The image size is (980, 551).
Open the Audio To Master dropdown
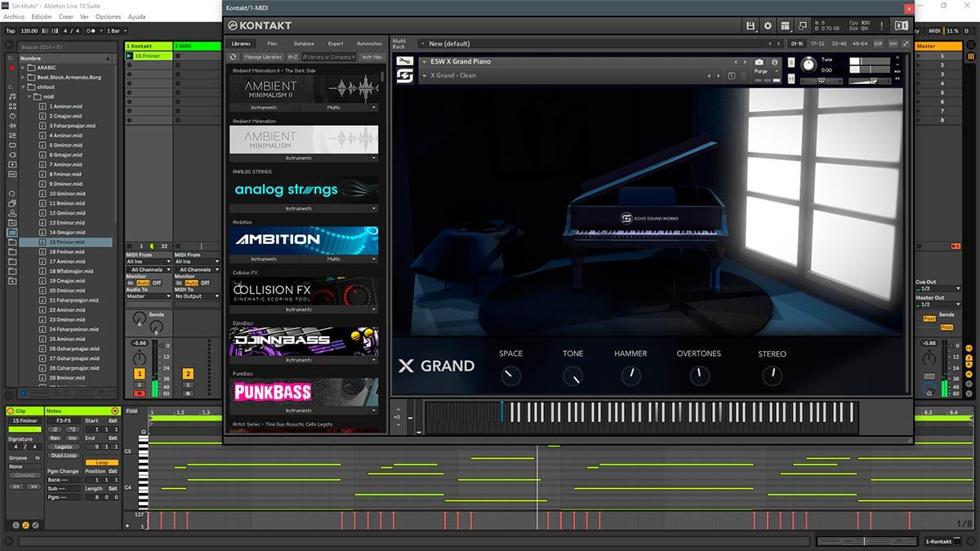pos(148,296)
